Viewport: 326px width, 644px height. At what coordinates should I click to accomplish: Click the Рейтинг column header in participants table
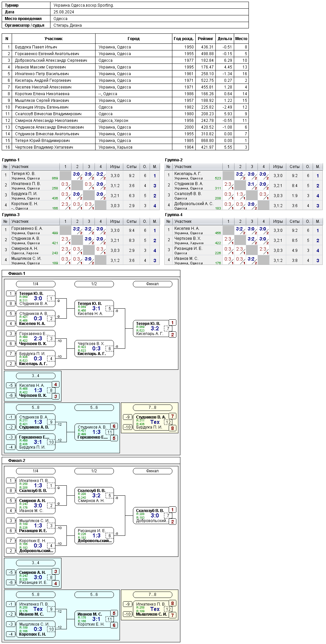click(205, 39)
